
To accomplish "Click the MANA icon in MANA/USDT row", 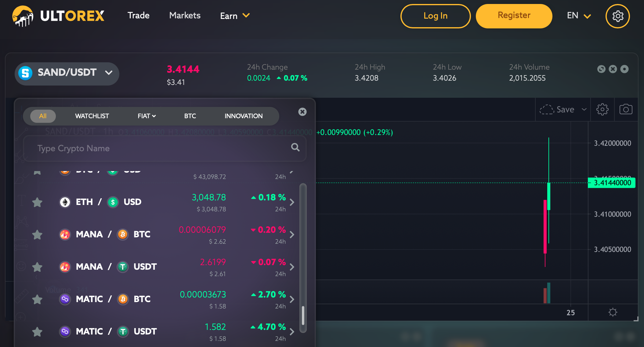I will (x=65, y=267).
